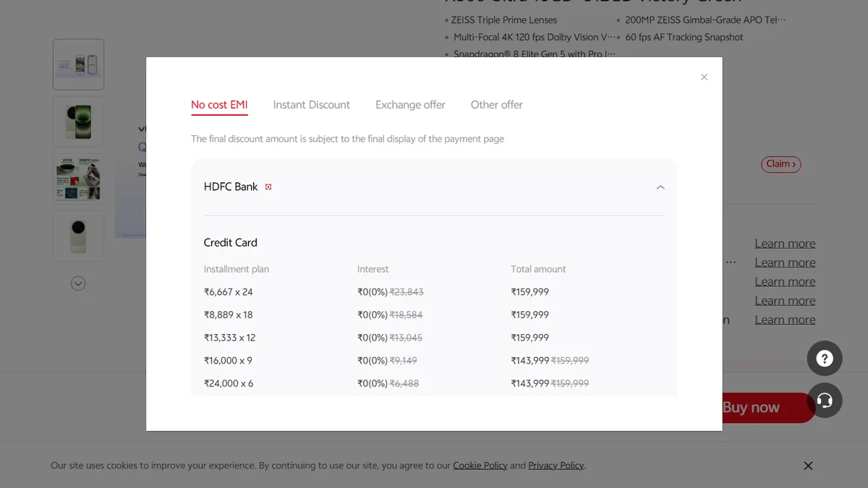This screenshot has width=868, height=488.
Task: Click the Multi-Focal 4K 120 fps feature
Action: tap(535, 37)
